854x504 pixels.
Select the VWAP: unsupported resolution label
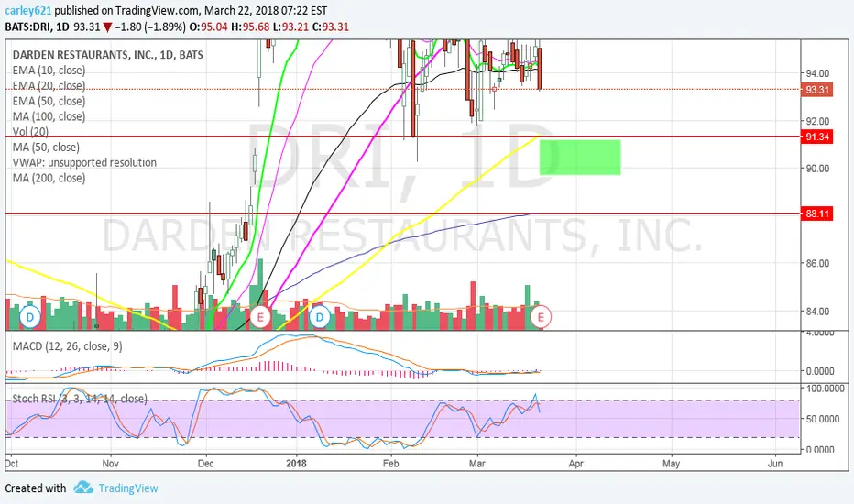[x=84, y=162]
